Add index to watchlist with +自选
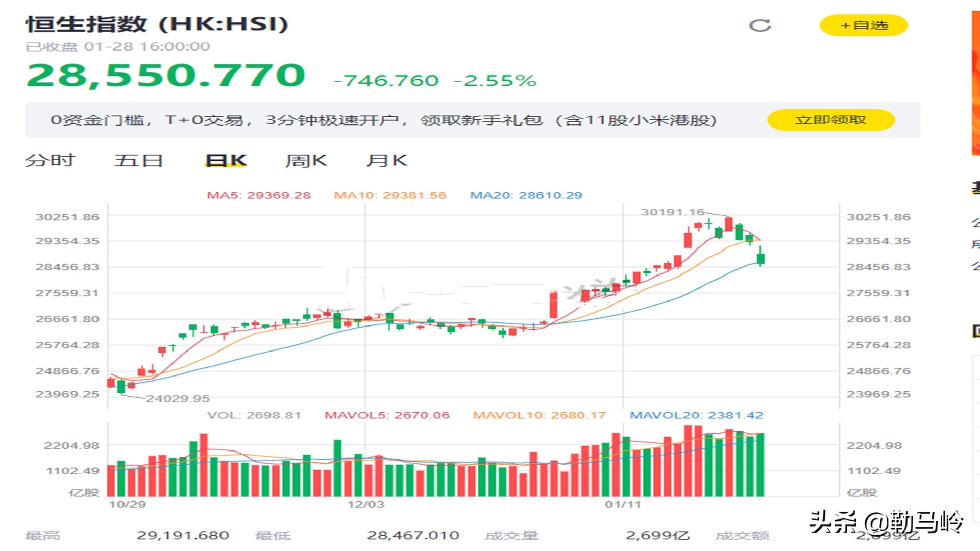Image resolution: width=980 pixels, height=551 pixels. pos(864,26)
